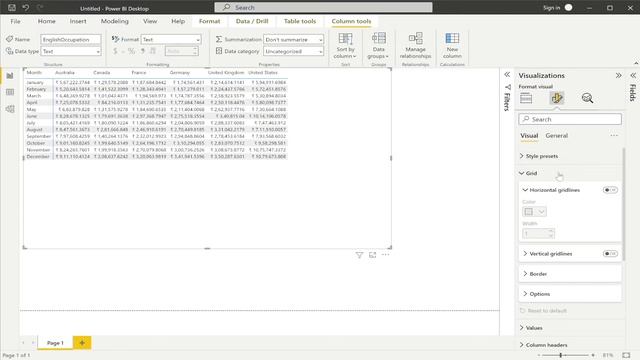
Task: Open Model view from left sidebar
Action: [x=10, y=109]
